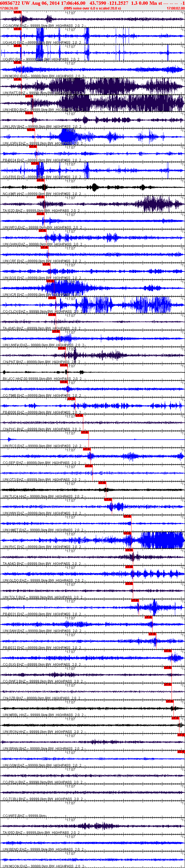Click red pick marker on UW RVC trace
The image size is (185, 868).
click(127, 533)
